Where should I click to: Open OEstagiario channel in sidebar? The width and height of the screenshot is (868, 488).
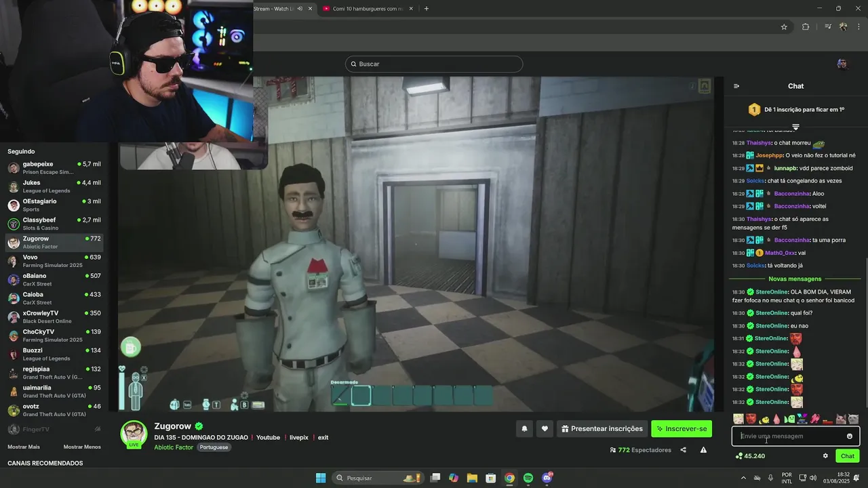click(x=54, y=205)
